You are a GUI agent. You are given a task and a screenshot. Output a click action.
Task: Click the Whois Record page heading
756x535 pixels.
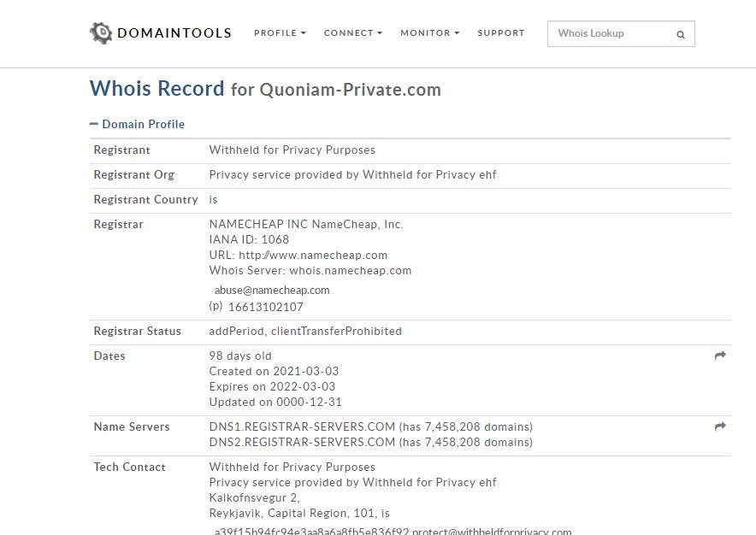click(x=157, y=89)
